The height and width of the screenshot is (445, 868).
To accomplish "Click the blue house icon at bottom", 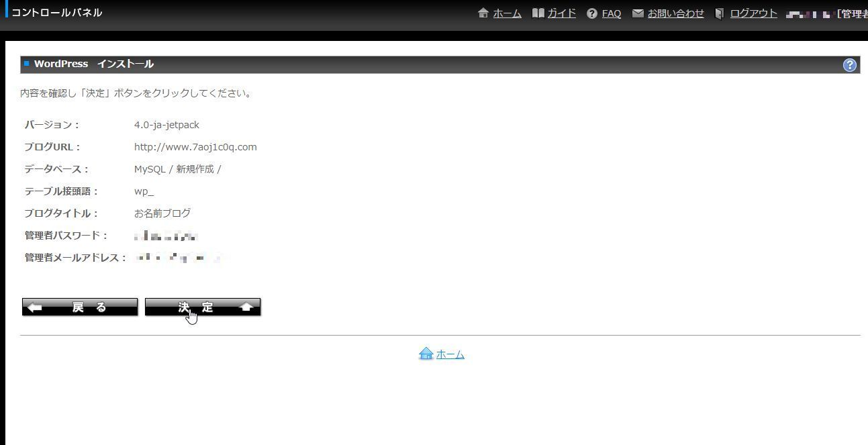I will (426, 354).
